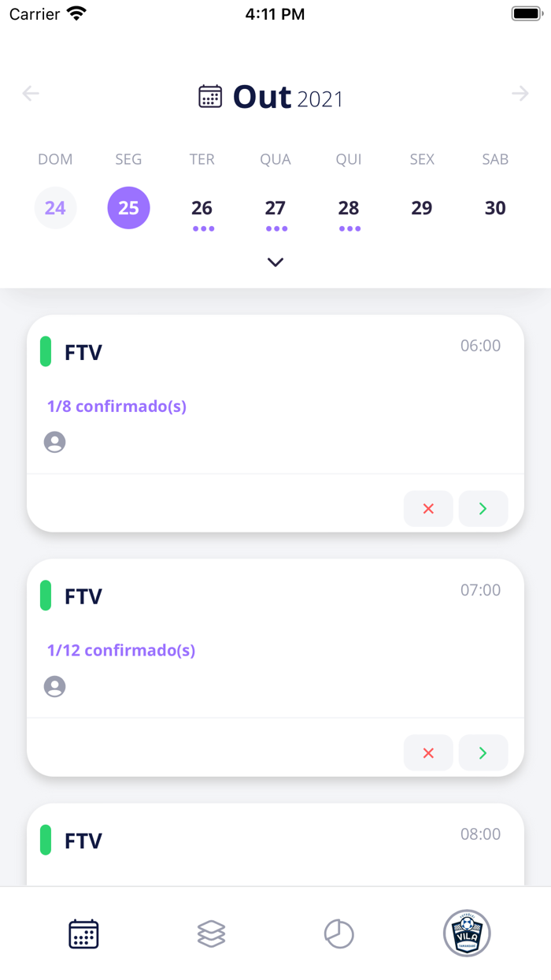Open the Vila club profile tab
The width and height of the screenshot is (551, 980).
[467, 934]
